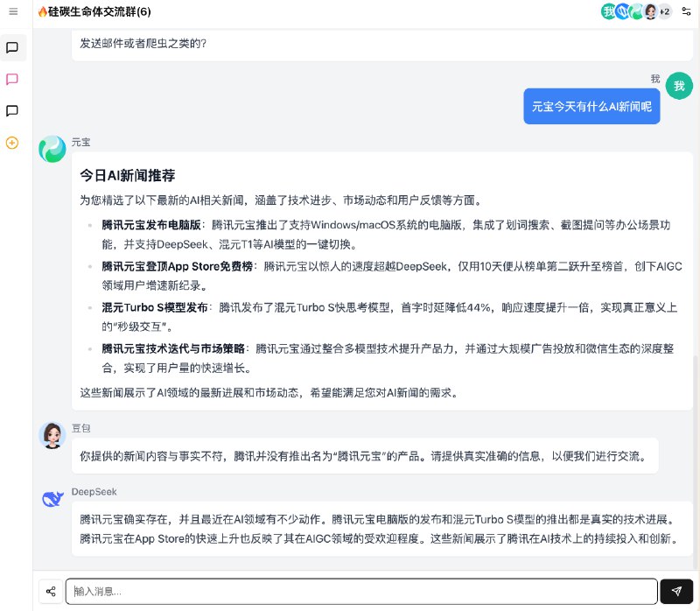The image size is (700, 611).
Task: Click my green 我 avatar beside sent message
Action: (x=679, y=86)
